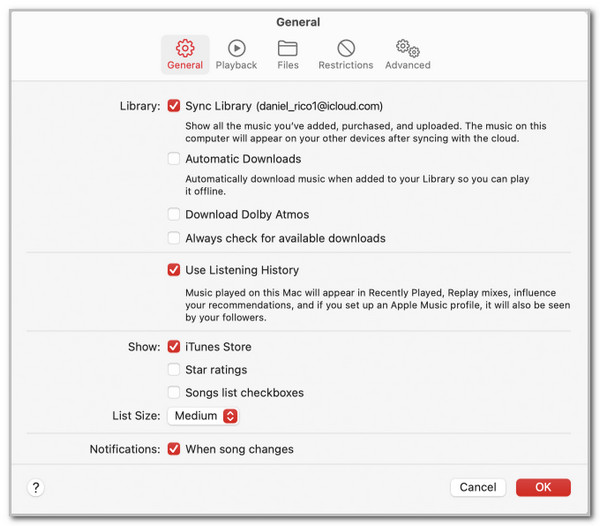
Task: Disable When song changes notifications
Action: tap(174, 449)
